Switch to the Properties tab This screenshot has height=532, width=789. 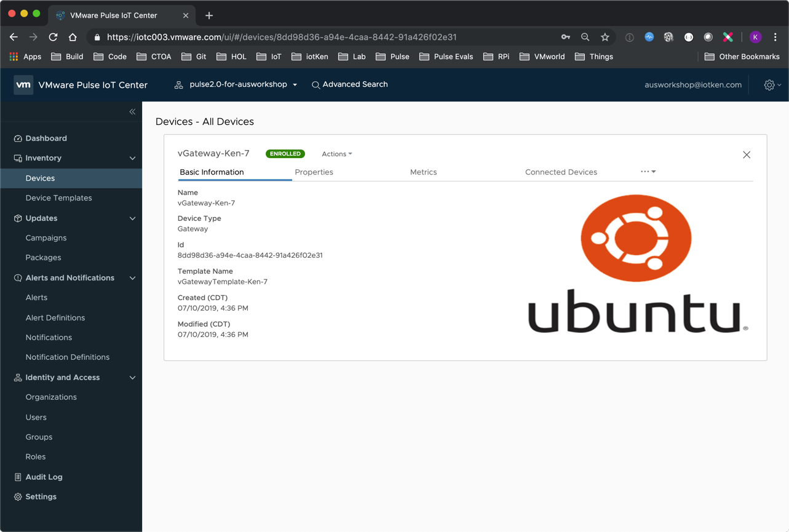(x=314, y=172)
